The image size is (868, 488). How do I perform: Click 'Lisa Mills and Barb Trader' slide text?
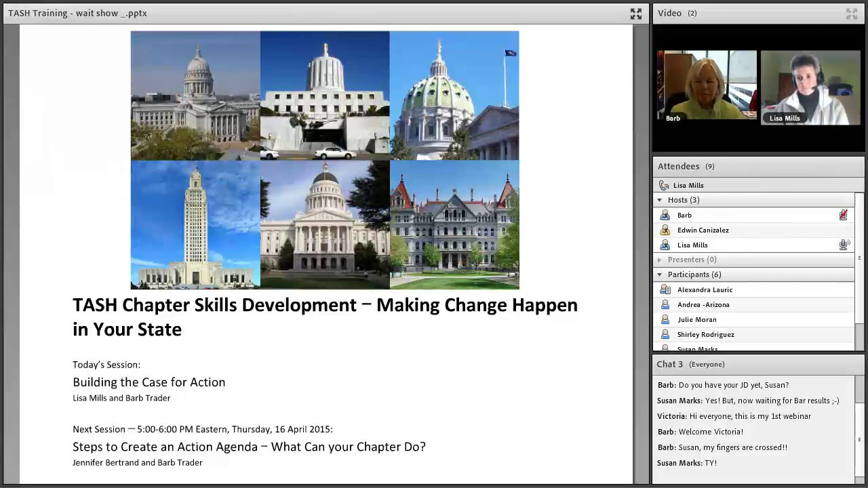pyautogui.click(x=121, y=398)
